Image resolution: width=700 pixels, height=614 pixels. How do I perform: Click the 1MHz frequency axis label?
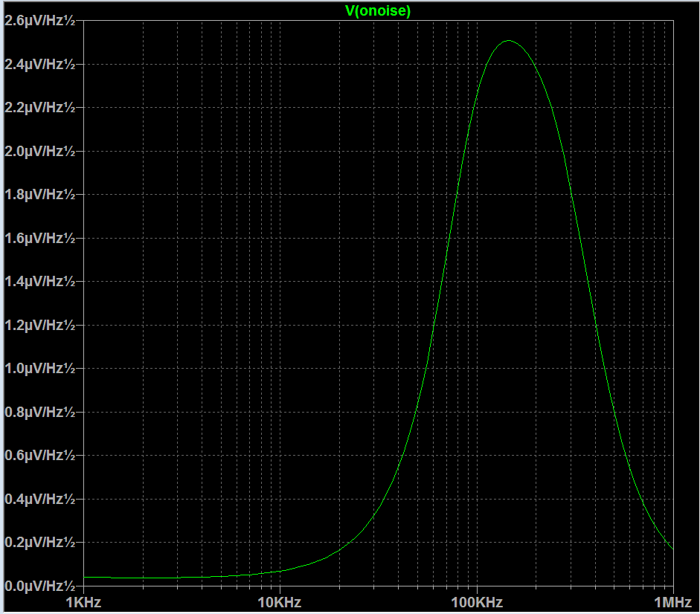coord(672,602)
